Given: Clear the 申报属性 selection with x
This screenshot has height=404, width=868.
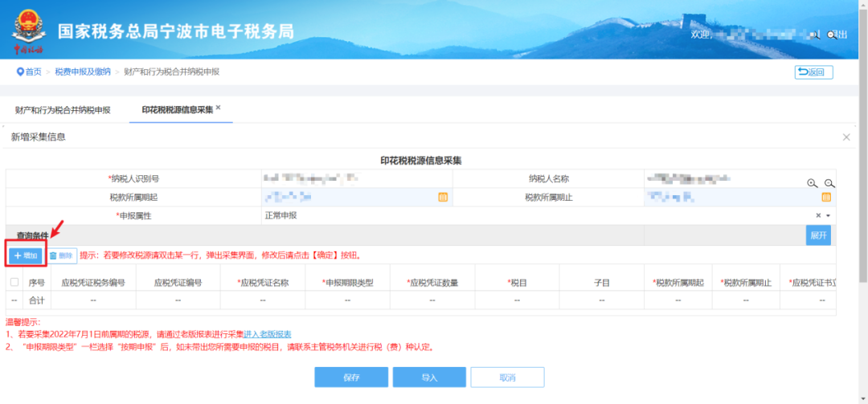Looking at the screenshot, I should point(818,216).
